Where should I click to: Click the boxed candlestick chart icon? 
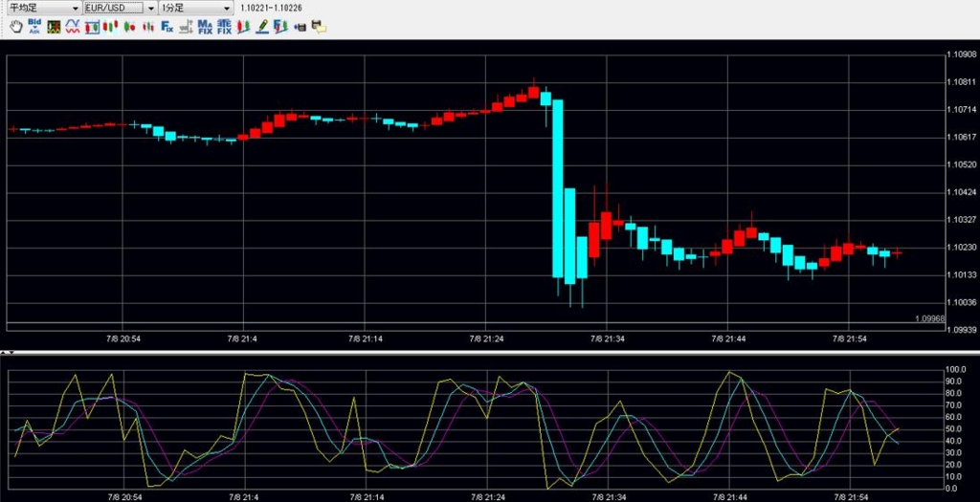pyautogui.click(x=92, y=26)
